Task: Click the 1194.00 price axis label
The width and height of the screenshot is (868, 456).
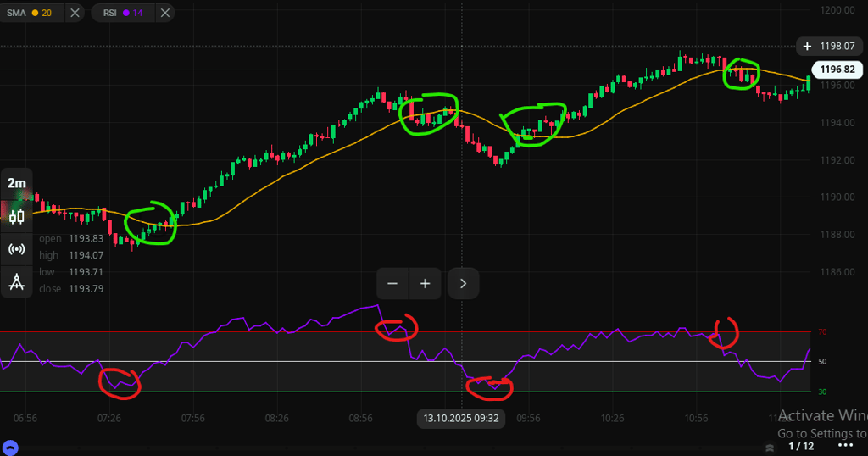Action: [x=837, y=122]
